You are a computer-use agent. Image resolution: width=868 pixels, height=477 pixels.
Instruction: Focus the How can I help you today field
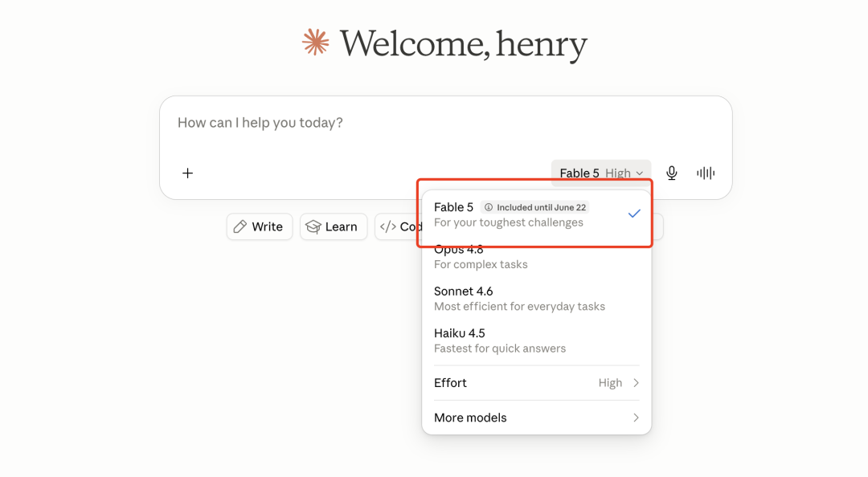(445, 123)
